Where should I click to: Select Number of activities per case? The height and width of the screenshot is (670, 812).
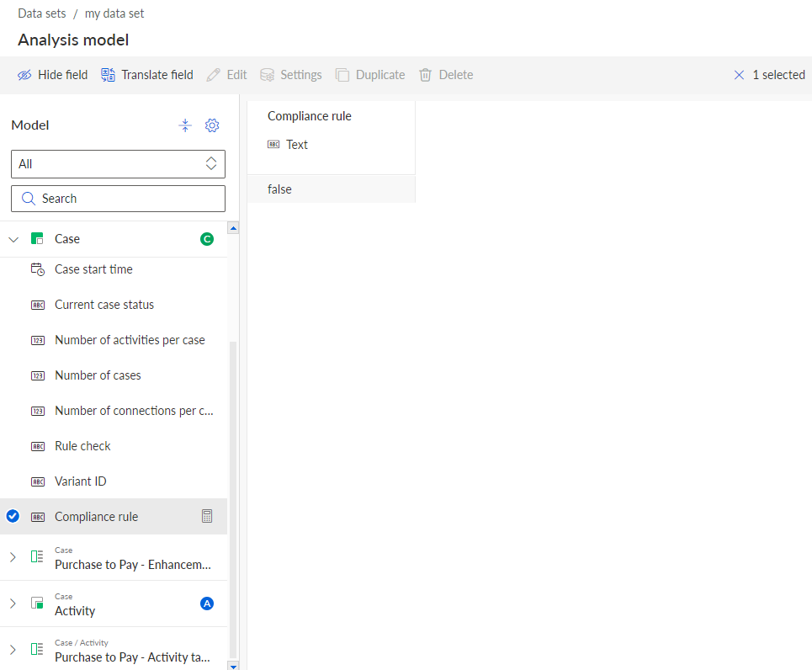pos(114,340)
